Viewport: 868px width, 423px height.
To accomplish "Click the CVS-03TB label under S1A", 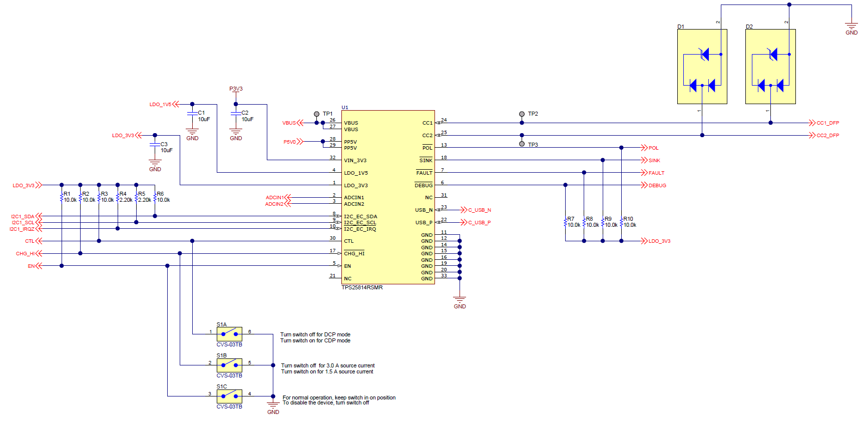I will (229, 345).
